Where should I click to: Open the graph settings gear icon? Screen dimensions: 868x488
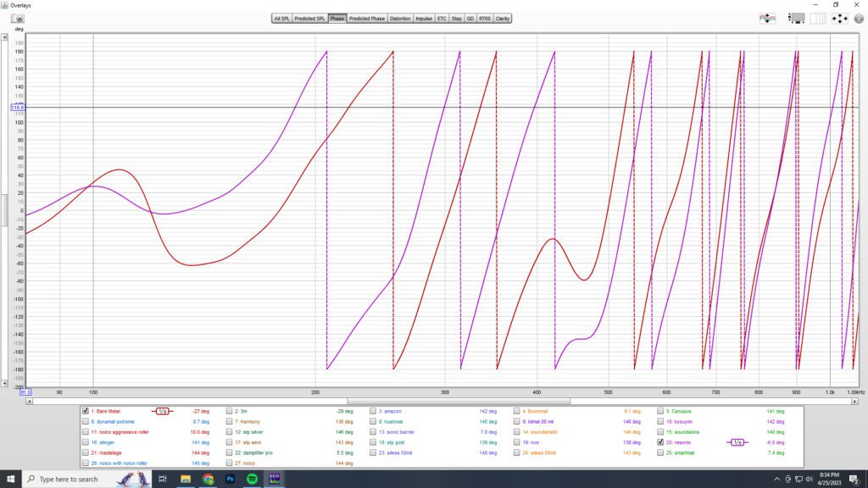pyautogui.click(x=856, y=17)
